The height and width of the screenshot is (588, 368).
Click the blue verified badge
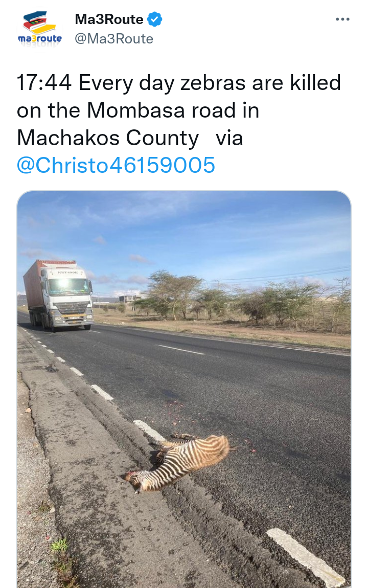tap(154, 19)
